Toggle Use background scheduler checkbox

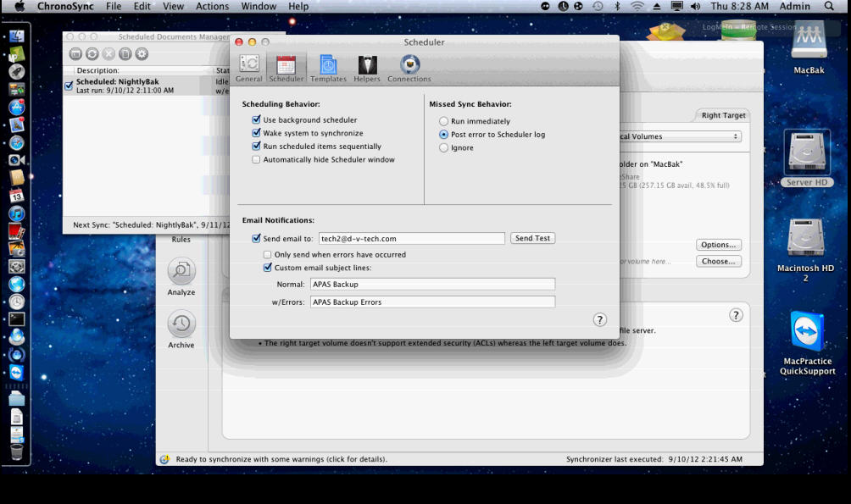tap(256, 120)
